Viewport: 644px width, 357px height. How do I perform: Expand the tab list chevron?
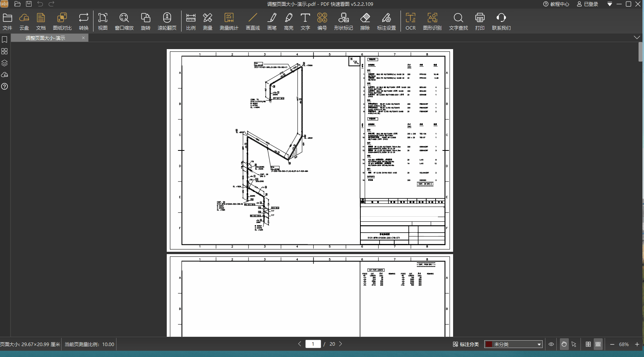coord(637,37)
